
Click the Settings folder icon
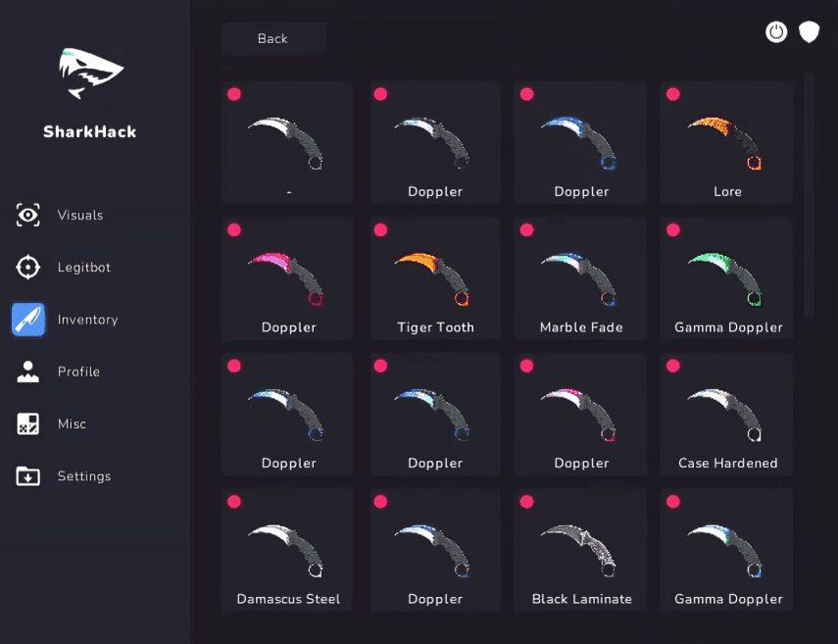coord(28,476)
